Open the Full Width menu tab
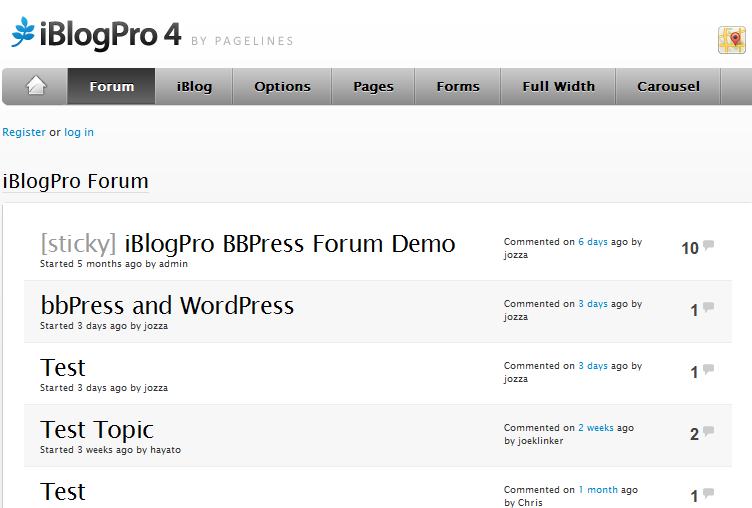 559,86
